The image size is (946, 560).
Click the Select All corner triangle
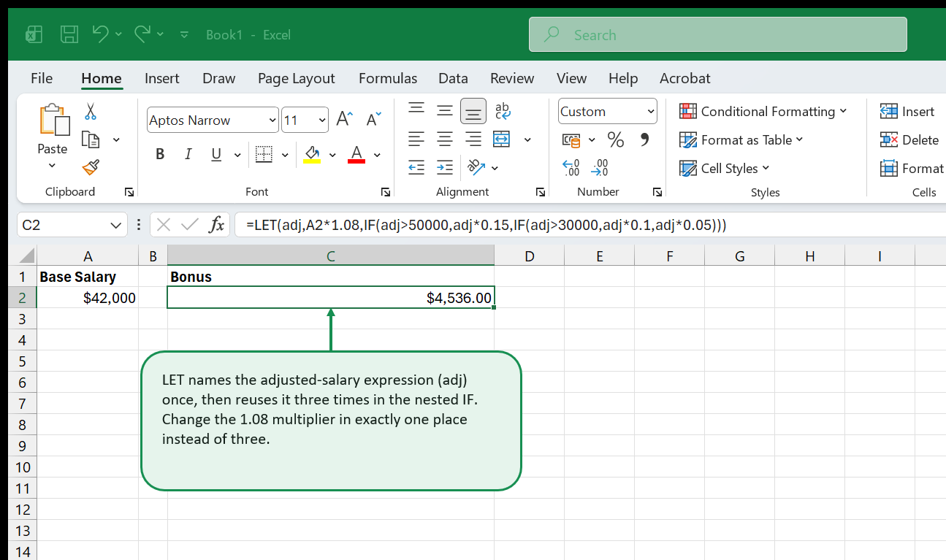(x=26, y=256)
